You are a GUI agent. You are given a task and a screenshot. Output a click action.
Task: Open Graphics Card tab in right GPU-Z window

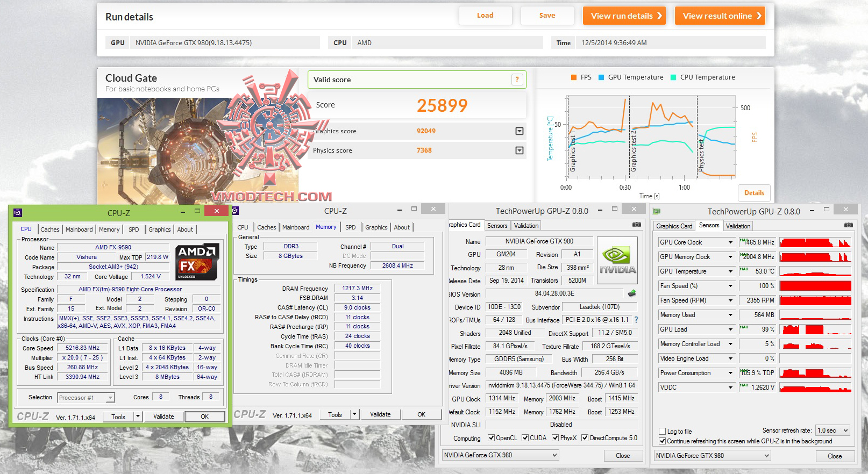(x=674, y=226)
